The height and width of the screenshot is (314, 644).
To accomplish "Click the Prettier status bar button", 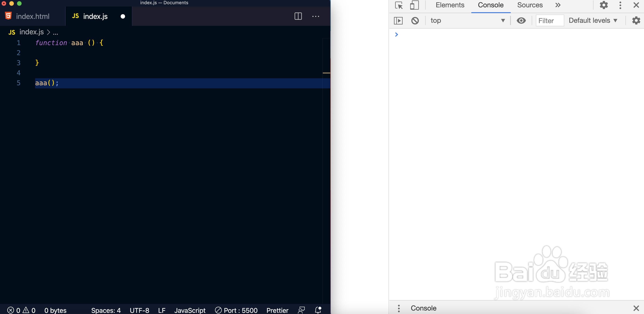I will click(x=277, y=310).
